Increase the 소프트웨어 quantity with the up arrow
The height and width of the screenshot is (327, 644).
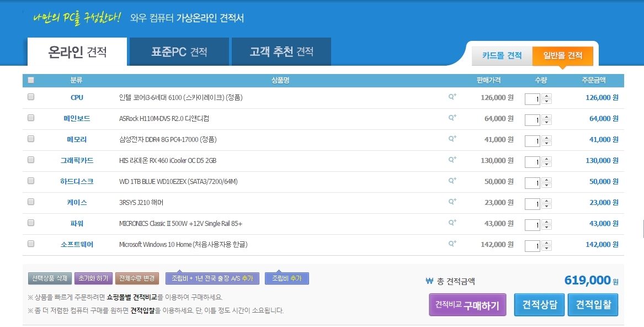tap(546, 243)
